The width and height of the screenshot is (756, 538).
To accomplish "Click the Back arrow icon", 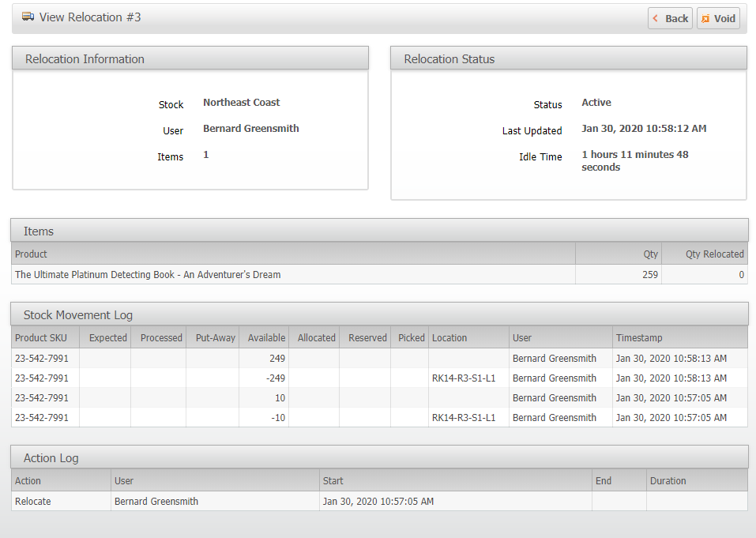I will coord(655,18).
